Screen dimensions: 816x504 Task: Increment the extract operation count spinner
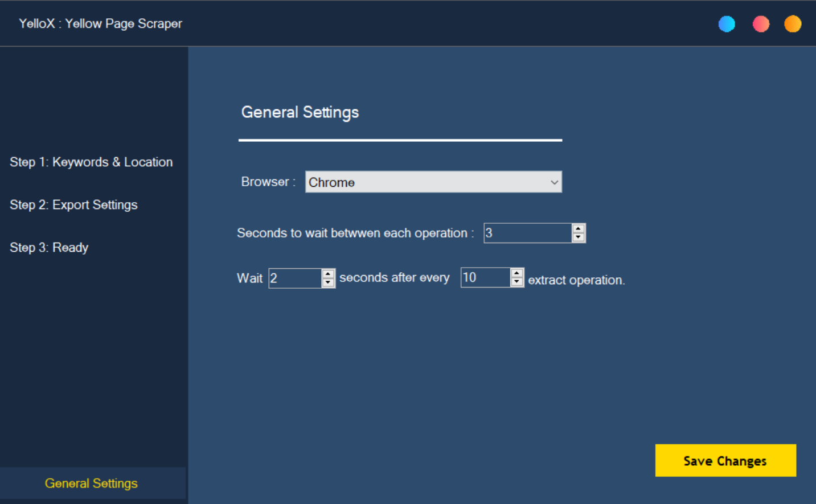tap(516, 273)
